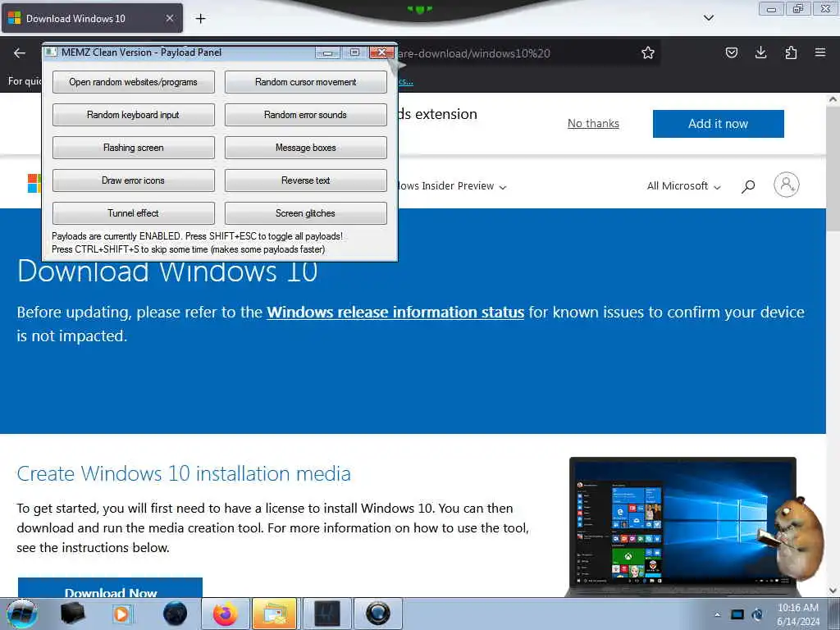840x630 pixels.
Task: Open the Firefox downloads arrow icon
Action: tap(760, 52)
